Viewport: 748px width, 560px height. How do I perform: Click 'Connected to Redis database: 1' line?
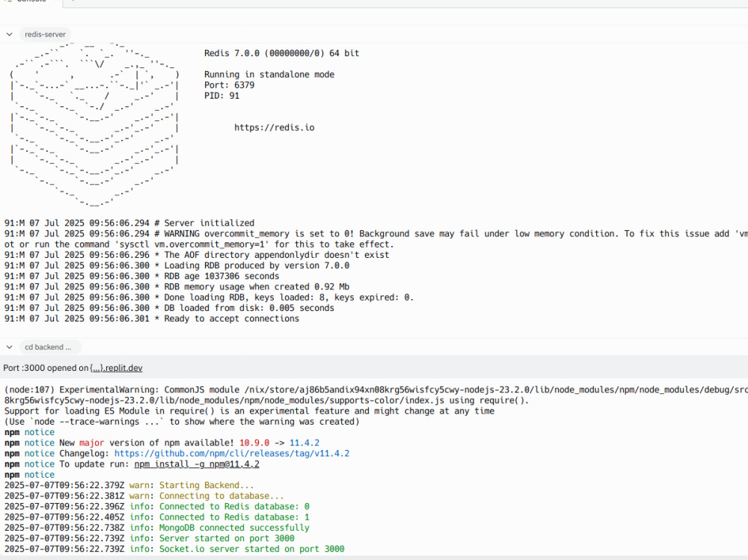click(x=157, y=517)
